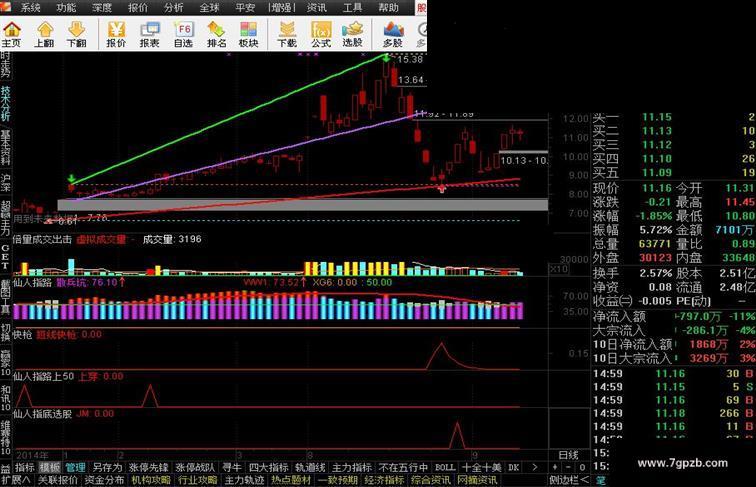The height and width of the screenshot is (487, 756).
Task: Open the 全球 menu
Action: pos(209,7)
